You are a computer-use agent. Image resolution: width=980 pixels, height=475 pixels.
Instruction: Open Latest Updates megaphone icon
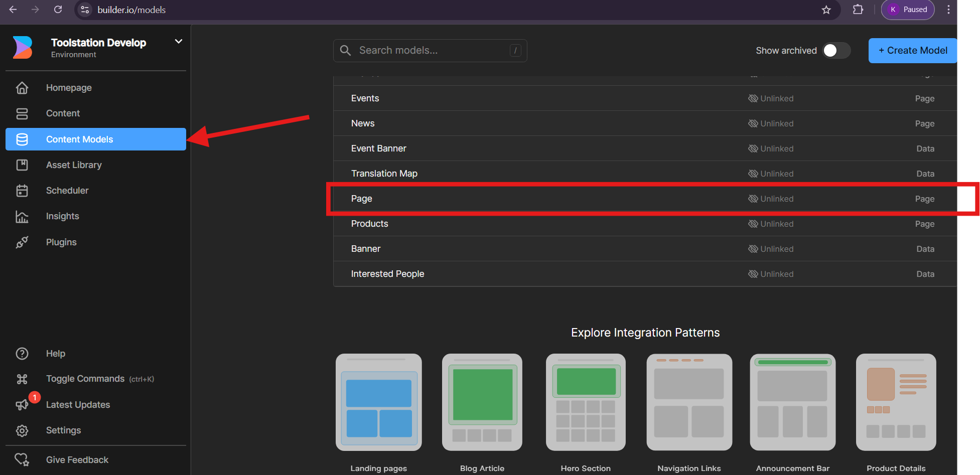click(22, 405)
